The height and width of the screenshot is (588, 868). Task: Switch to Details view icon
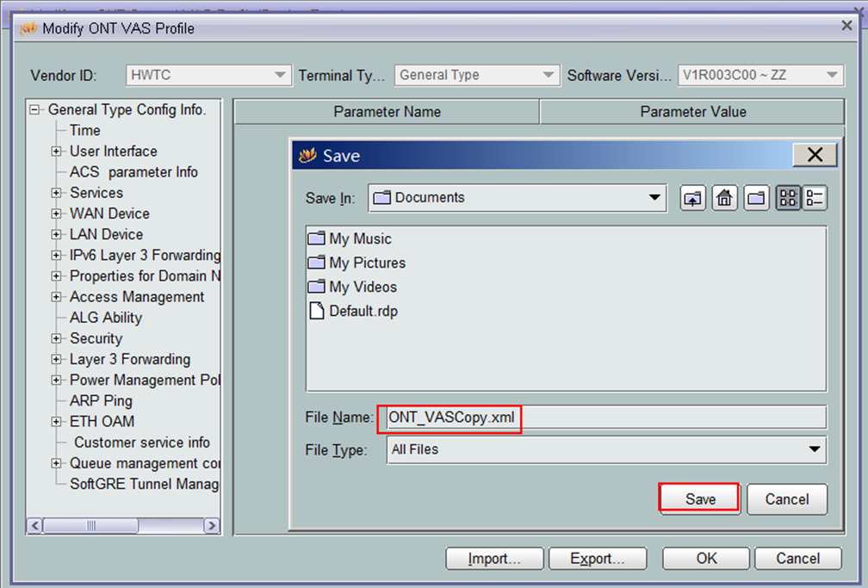point(815,199)
